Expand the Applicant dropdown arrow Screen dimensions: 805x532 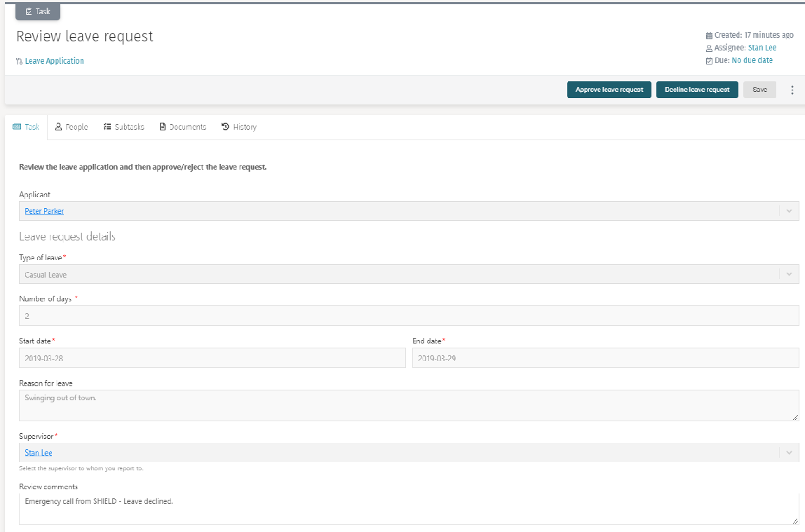(789, 211)
